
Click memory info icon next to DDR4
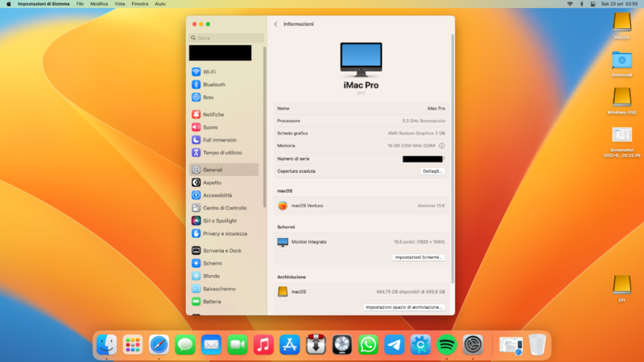441,146
